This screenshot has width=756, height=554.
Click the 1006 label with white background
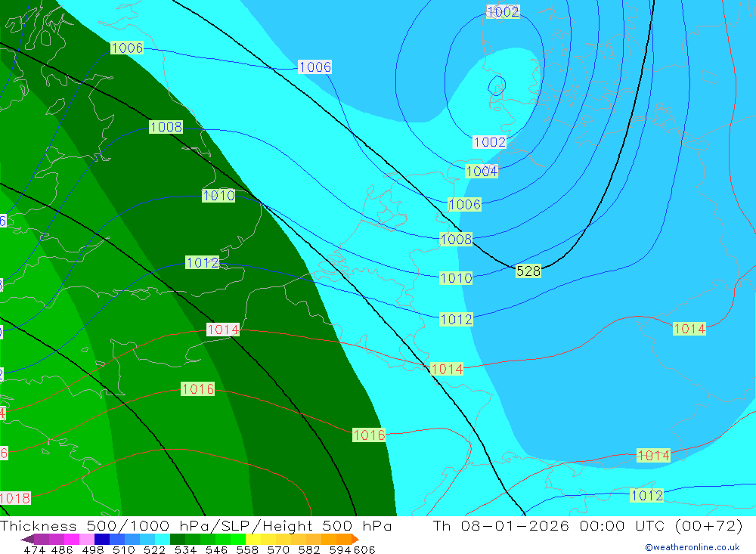click(x=314, y=67)
